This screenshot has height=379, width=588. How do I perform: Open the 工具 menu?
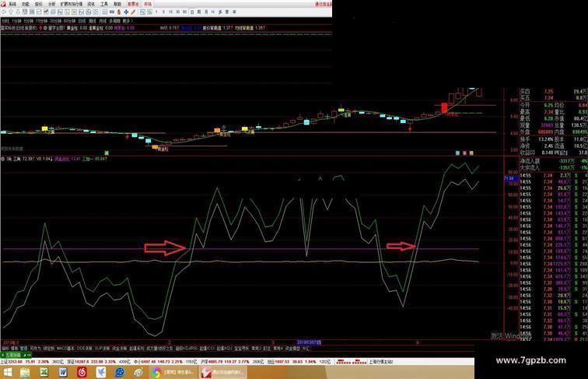tap(104, 4)
